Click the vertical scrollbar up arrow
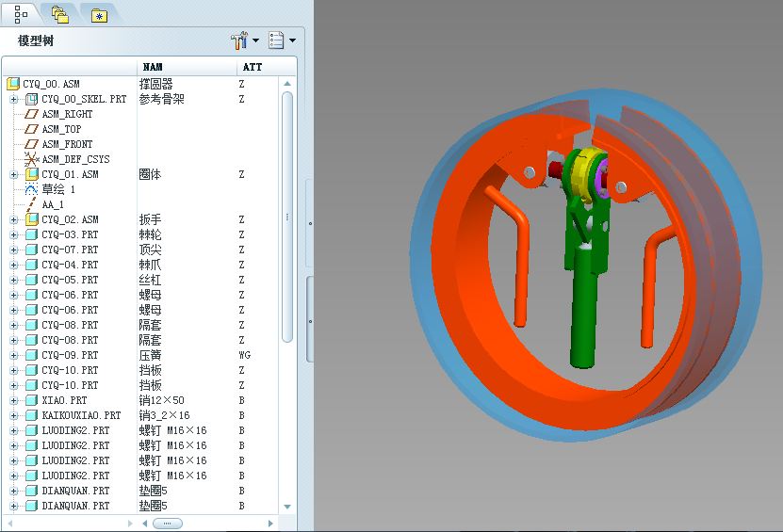Viewport: 783px width, 532px height. (287, 84)
